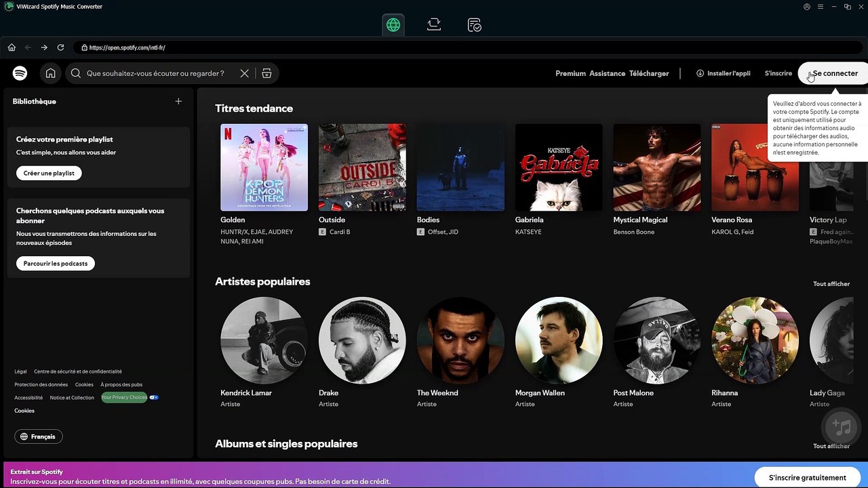Open the Browse icon in search bar

click(x=267, y=73)
